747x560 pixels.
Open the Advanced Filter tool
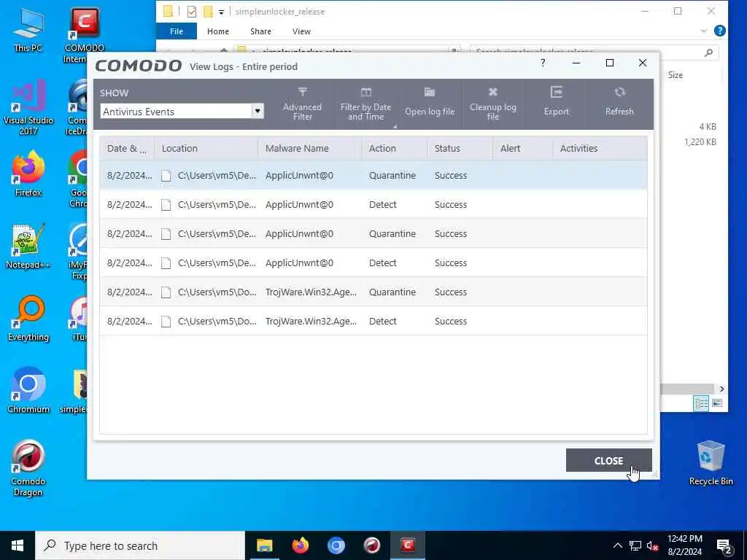point(302,104)
